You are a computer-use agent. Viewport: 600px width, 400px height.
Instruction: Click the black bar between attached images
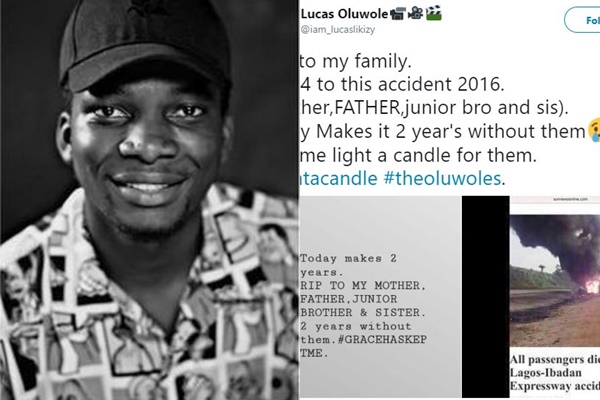click(486, 297)
